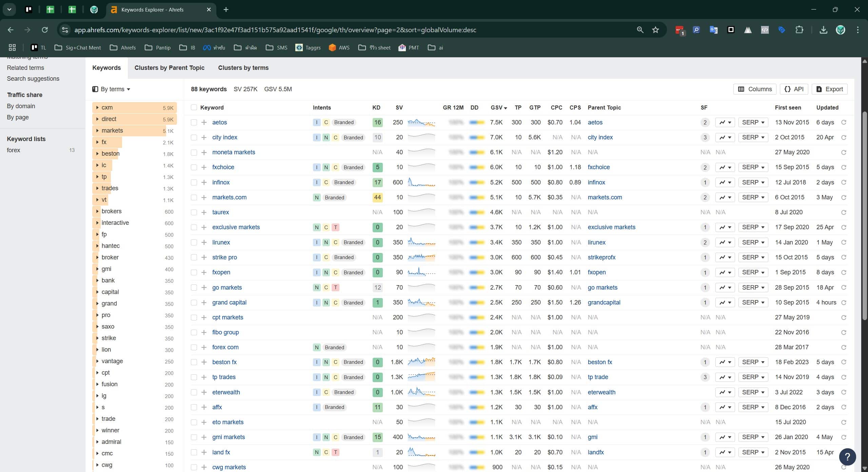
Task: Open the AWS bookmark
Action: point(339,47)
